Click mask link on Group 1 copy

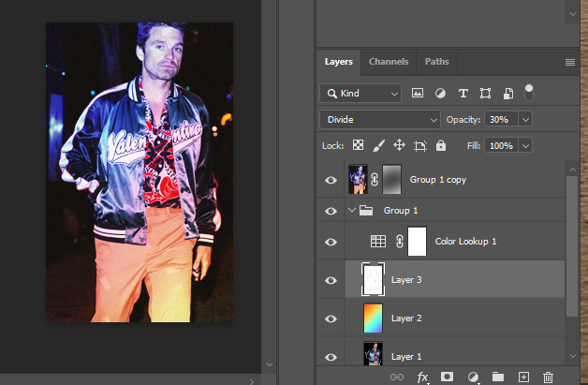[x=375, y=180]
